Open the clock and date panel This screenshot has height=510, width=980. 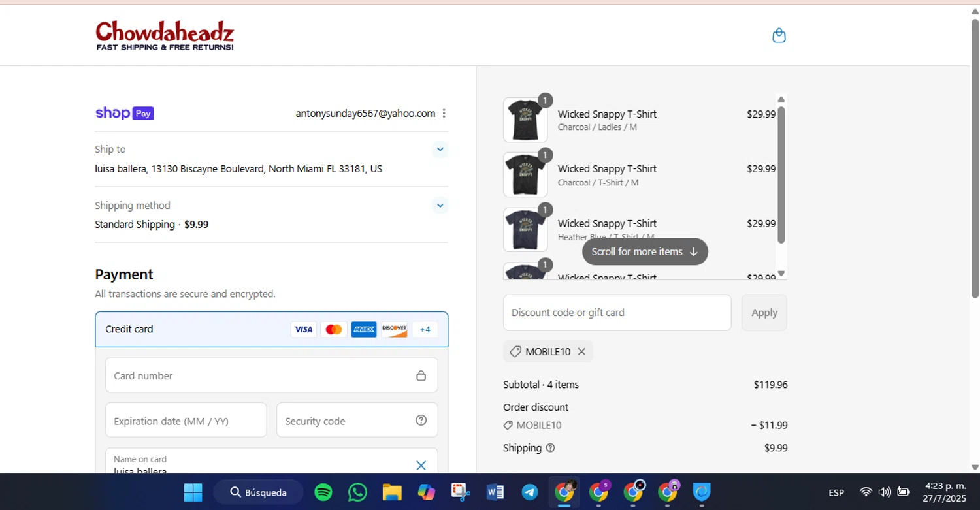pos(945,492)
